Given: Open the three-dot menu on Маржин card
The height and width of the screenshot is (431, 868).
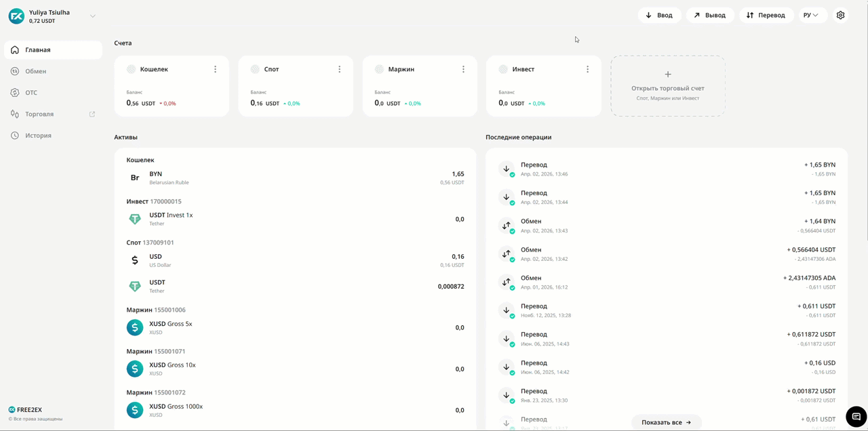Looking at the screenshot, I should coord(463,69).
